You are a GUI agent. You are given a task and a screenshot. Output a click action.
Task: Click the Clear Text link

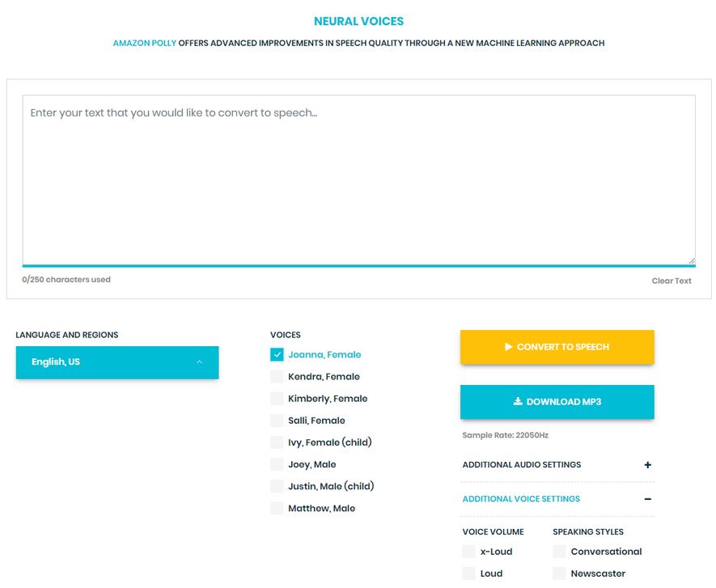(672, 281)
